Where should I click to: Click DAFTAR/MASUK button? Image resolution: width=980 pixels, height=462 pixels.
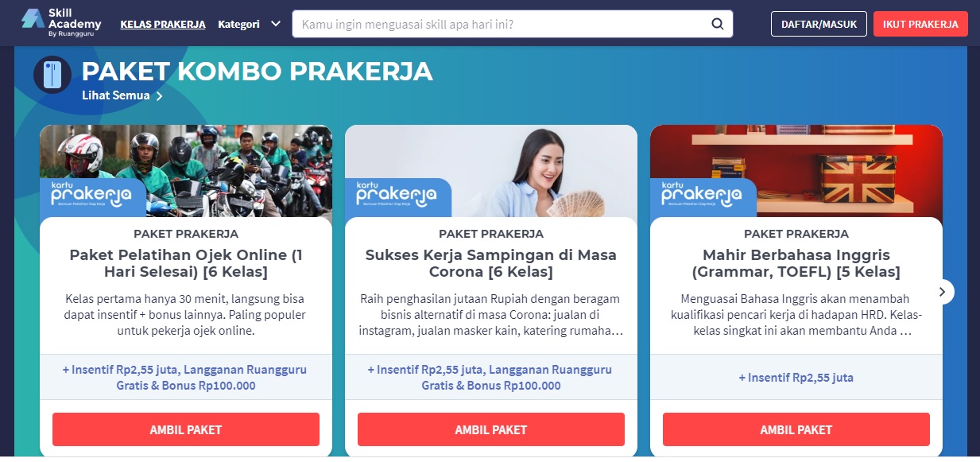point(819,24)
